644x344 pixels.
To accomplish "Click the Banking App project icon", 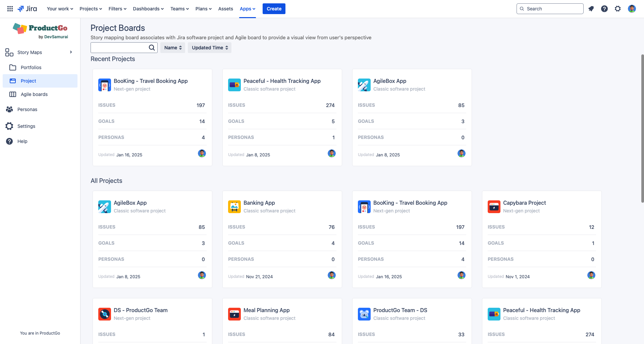I will point(234,207).
